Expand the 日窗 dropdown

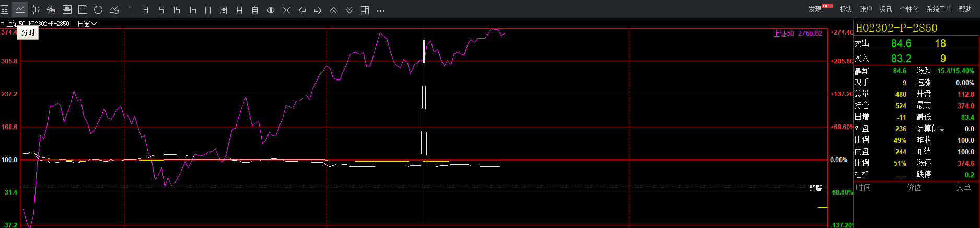point(87,24)
